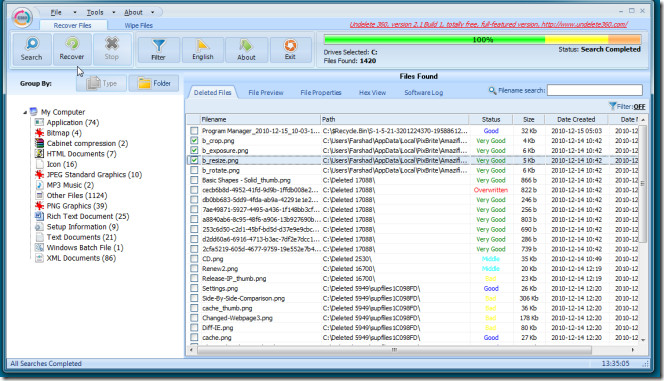Click the Stop toolbar button
664x381 pixels.
coord(112,50)
